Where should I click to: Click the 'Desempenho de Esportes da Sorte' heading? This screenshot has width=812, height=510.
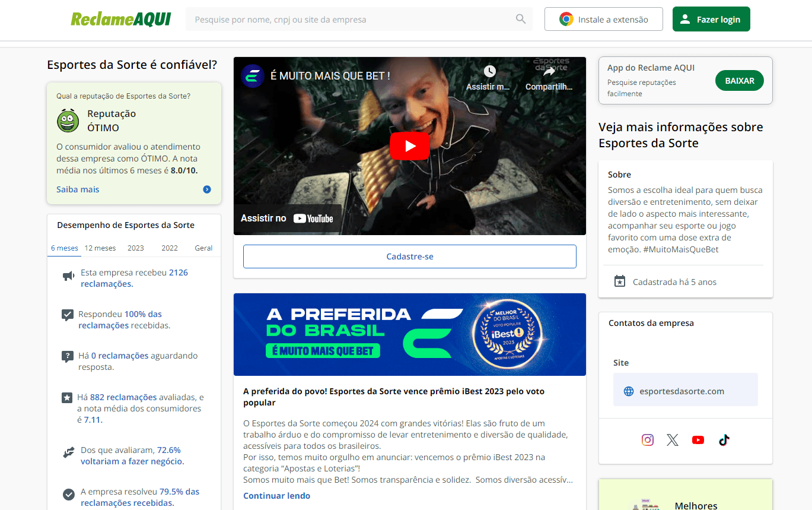(126, 225)
